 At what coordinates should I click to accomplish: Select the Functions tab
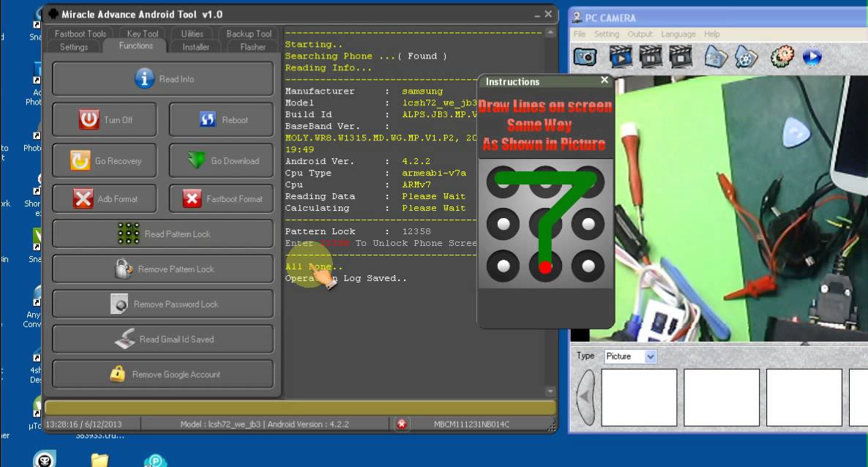[x=135, y=46]
